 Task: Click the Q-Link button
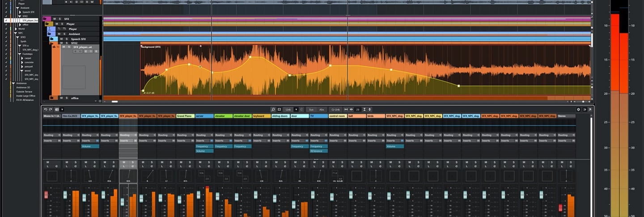[335, 109]
